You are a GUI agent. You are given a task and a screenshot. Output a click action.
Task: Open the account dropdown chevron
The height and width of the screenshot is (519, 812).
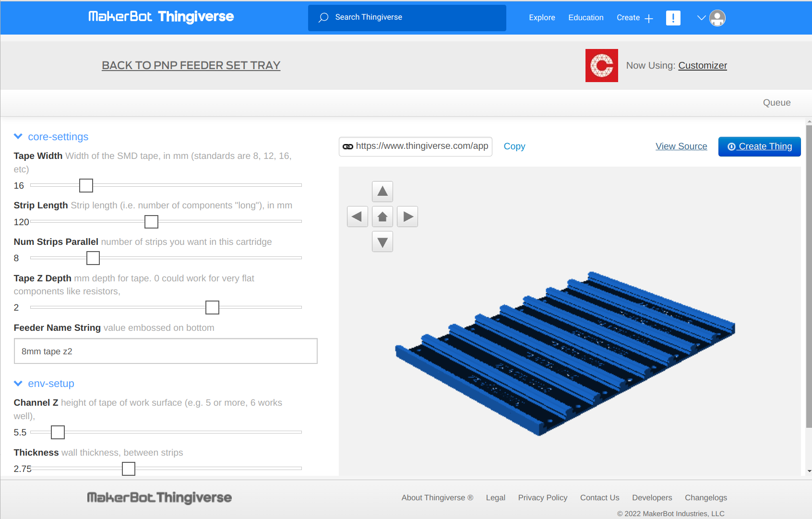tap(701, 18)
